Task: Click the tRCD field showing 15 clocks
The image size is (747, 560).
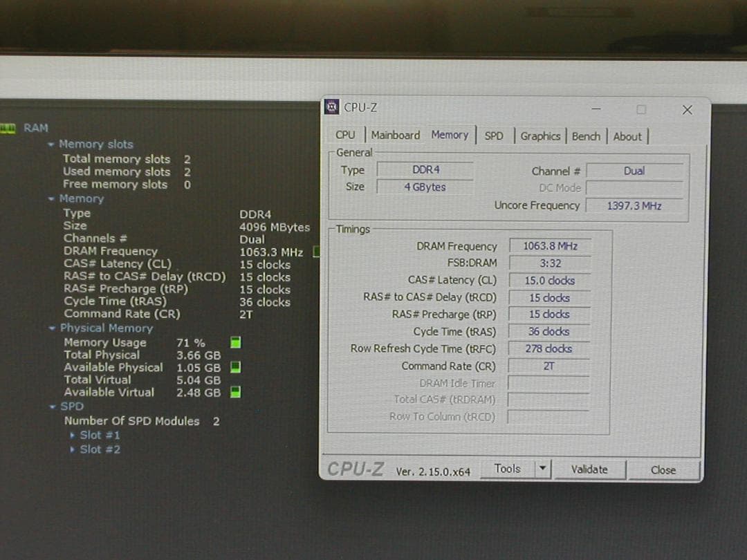Action: 549,297
